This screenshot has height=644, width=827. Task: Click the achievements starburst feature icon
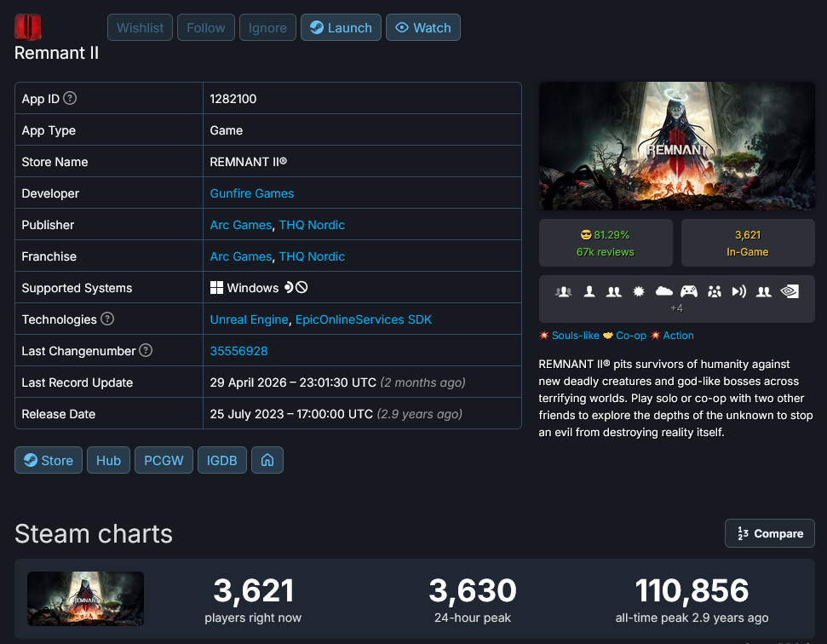[638, 291]
